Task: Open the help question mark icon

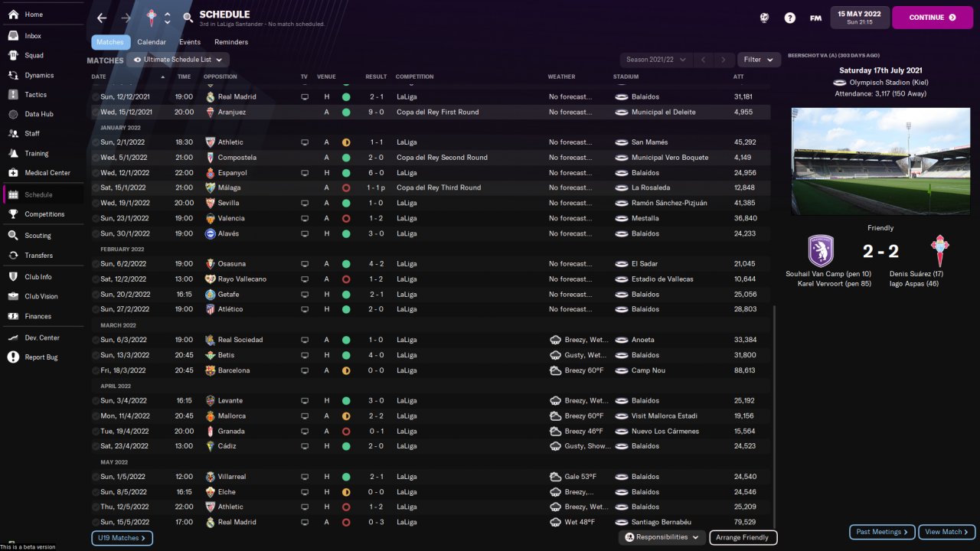Action: (790, 18)
